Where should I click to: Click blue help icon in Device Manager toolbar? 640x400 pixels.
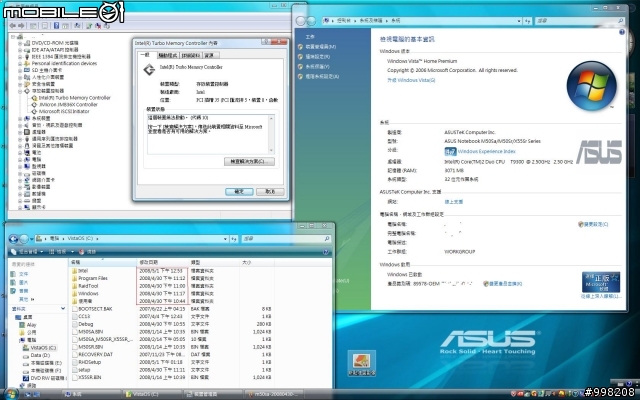[x=56, y=26]
